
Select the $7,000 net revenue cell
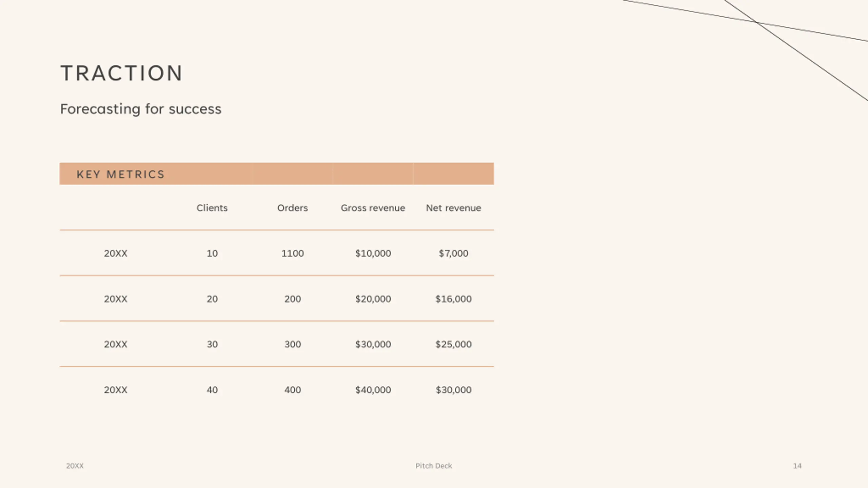pyautogui.click(x=453, y=253)
